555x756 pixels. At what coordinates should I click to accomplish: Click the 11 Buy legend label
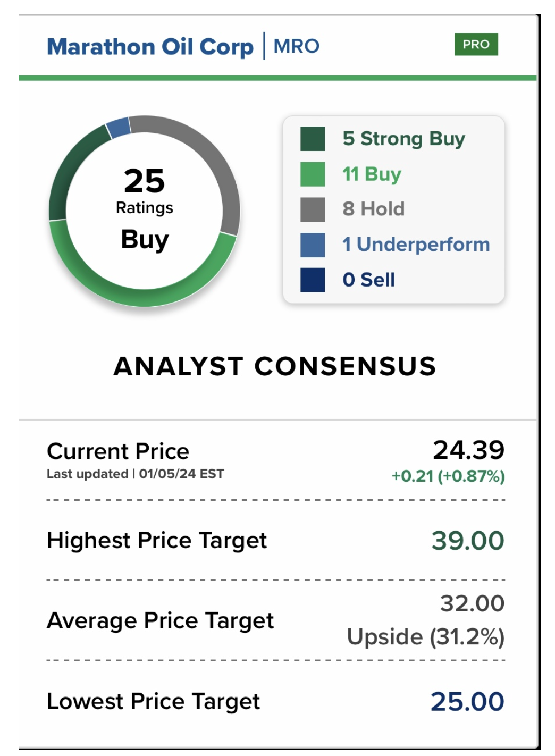(x=372, y=174)
